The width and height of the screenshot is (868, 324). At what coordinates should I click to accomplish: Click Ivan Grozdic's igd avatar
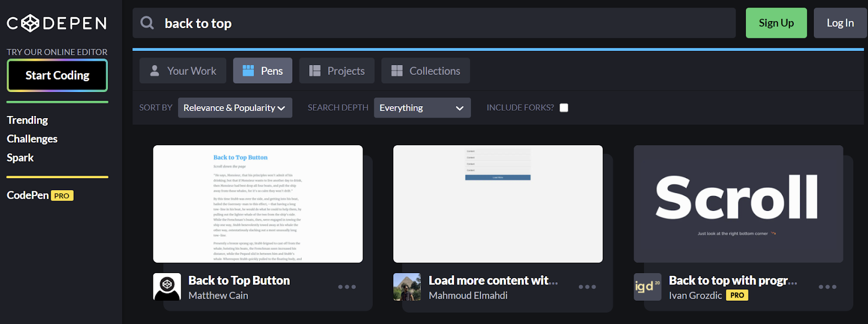click(x=648, y=287)
